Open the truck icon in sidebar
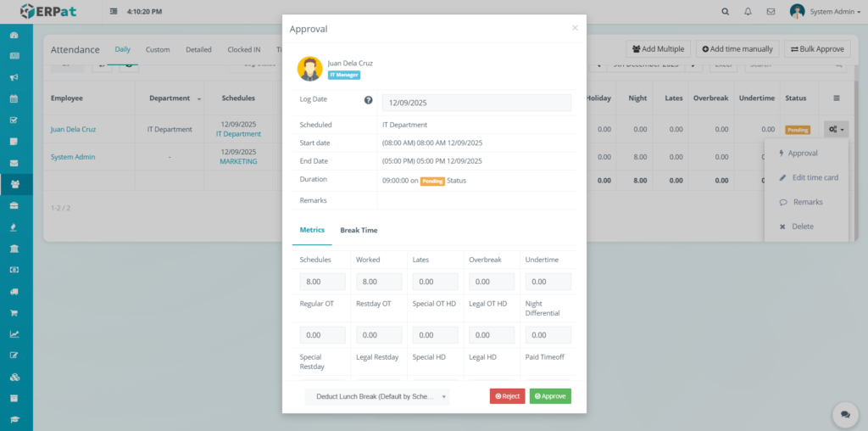Screen dimensions: 868x431 [x=14, y=291]
